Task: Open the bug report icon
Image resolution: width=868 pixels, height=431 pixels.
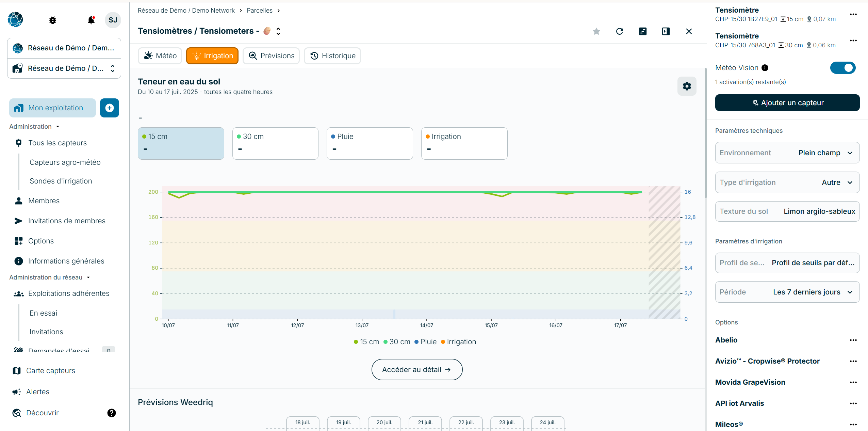Action: point(53,20)
